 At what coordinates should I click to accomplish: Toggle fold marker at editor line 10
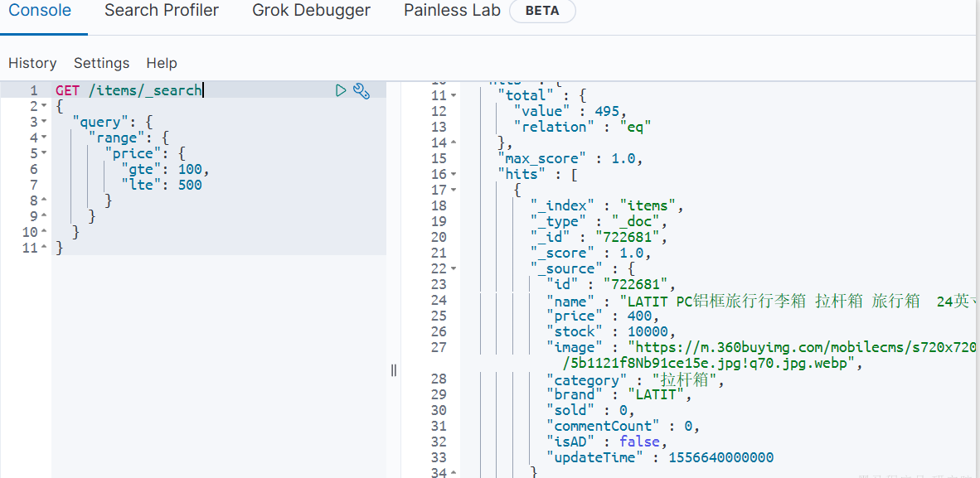click(45, 232)
